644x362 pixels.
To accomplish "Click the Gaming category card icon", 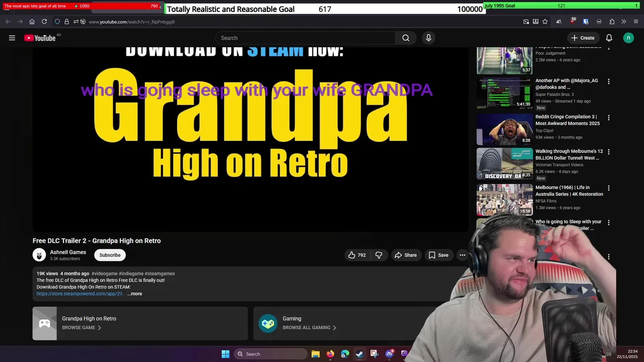I will coord(268,324).
